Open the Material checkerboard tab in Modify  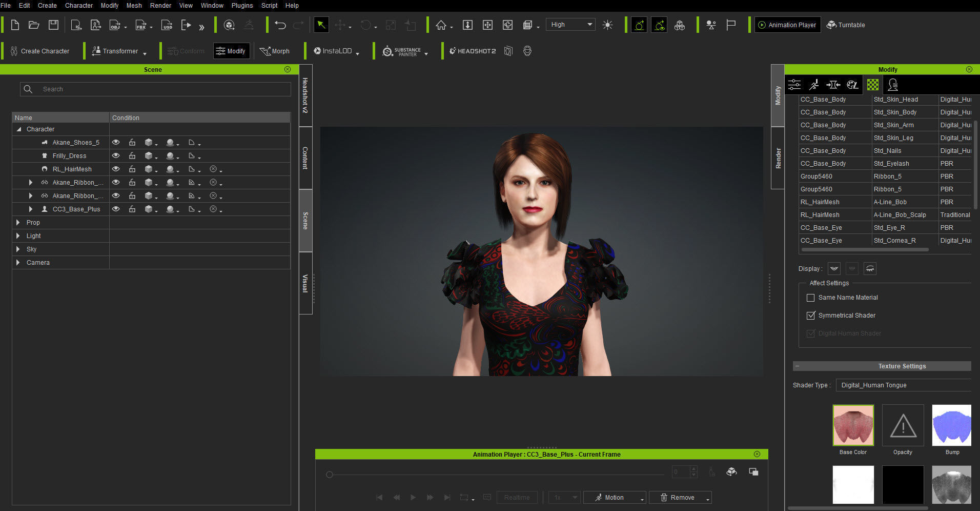tap(872, 85)
